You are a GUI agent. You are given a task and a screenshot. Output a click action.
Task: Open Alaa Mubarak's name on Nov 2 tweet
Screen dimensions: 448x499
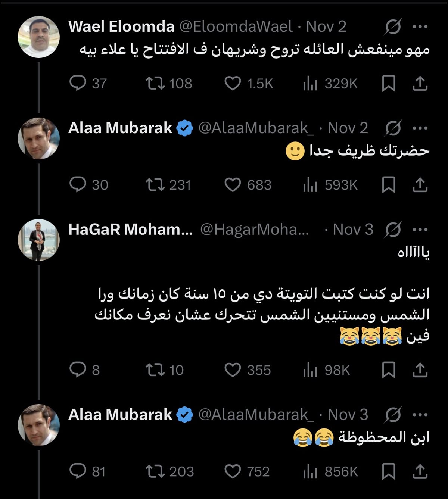(120, 128)
